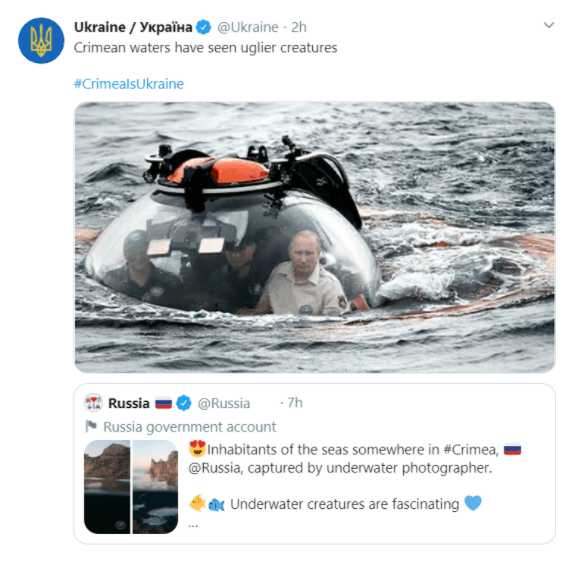Open the #CrimeaIsUkraine hashtag
Image resolution: width=588 pixels, height=563 pixels.
tap(129, 84)
